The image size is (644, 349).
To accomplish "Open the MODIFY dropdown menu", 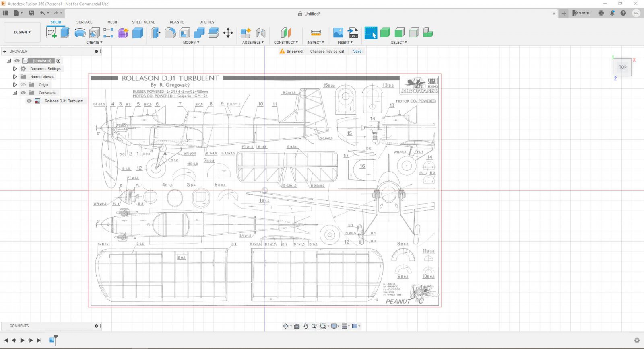I will [191, 42].
